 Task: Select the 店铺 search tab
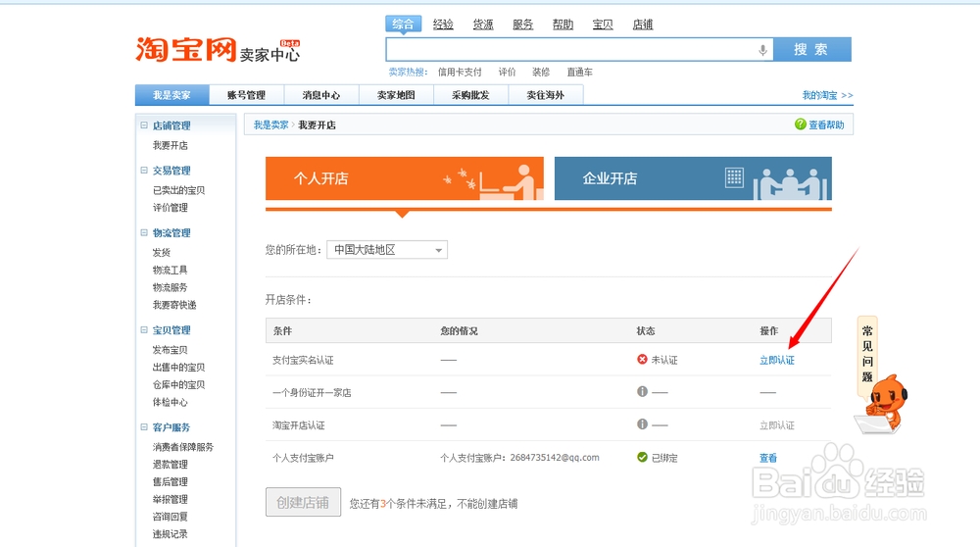[643, 25]
